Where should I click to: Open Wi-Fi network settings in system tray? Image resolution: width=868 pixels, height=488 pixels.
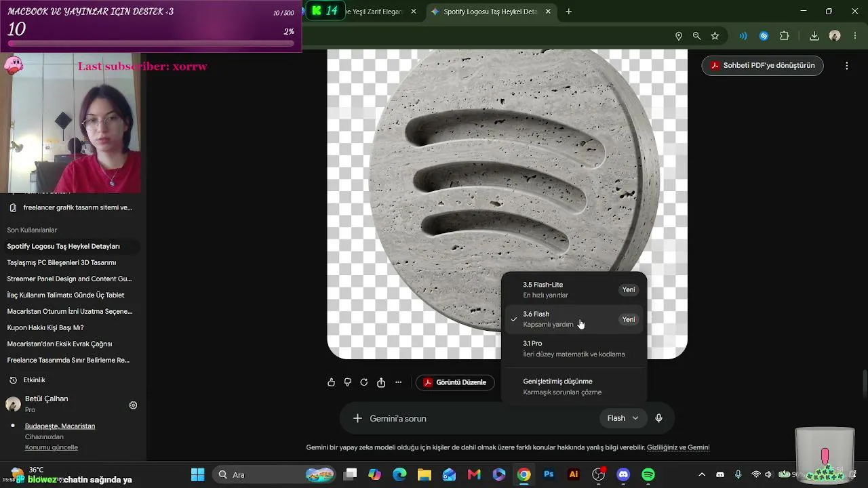click(756, 474)
